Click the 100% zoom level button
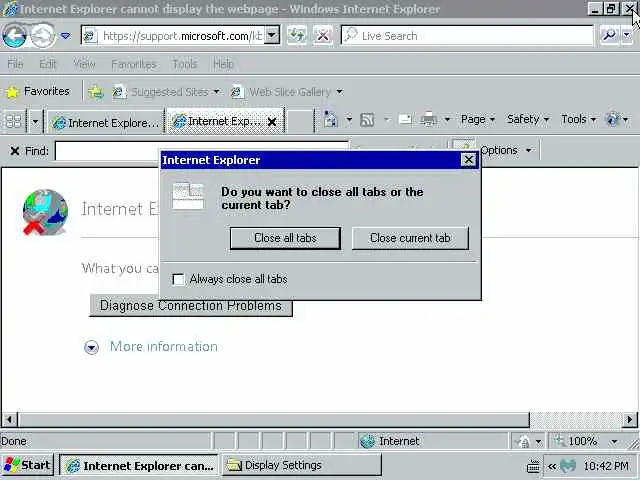The image size is (640, 480). [x=576, y=441]
